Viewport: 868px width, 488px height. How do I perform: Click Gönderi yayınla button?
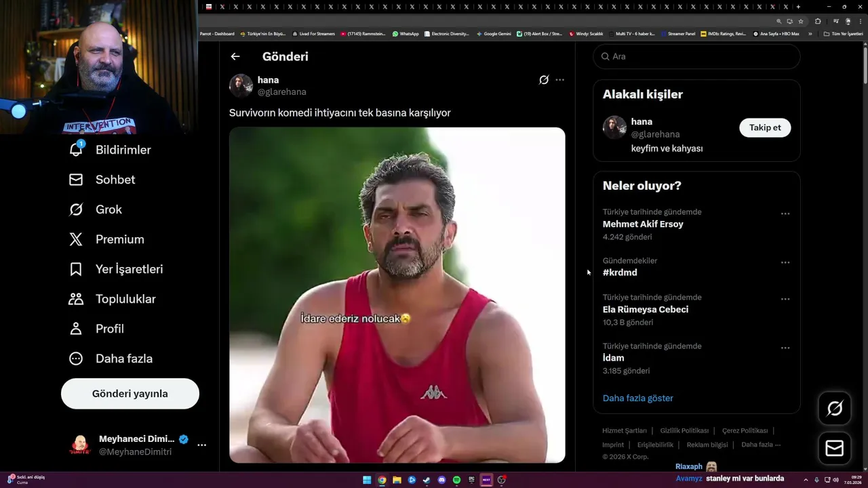click(x=130, y=394)
